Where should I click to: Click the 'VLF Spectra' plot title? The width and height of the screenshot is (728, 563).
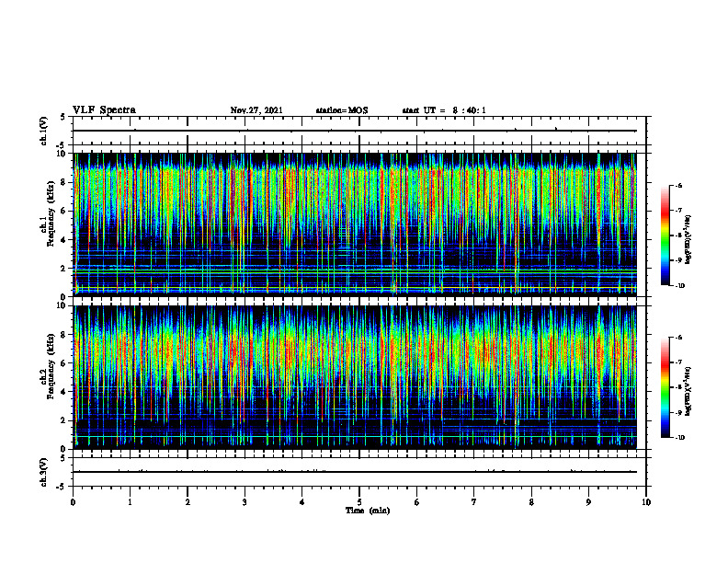pos(104,110)
